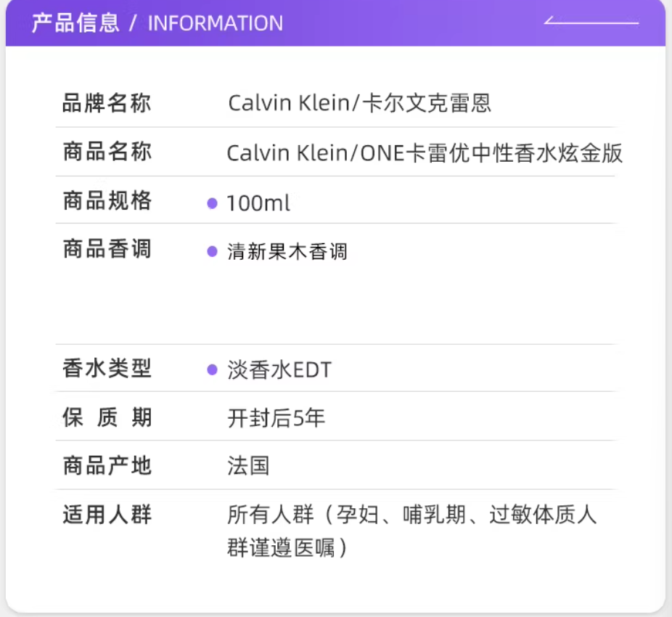
Task: Click the 保质期 label
Action: [x=107, y=417]
